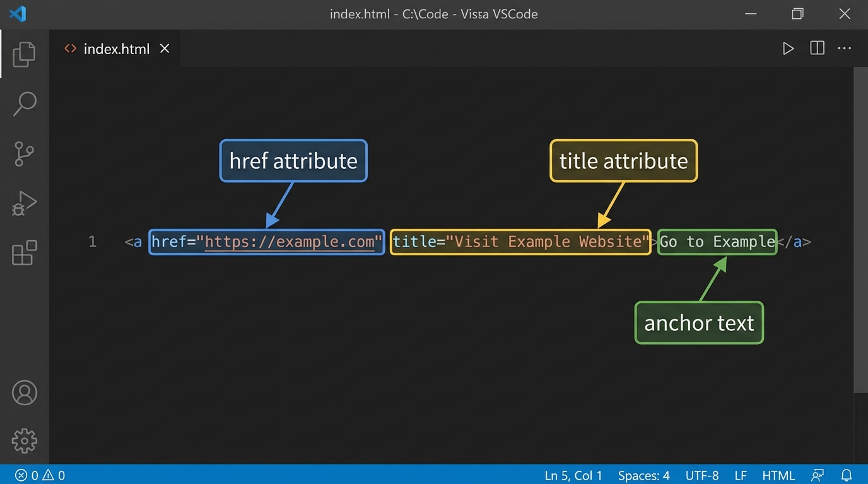The width and height of the screenshot is (868, 484).
Task: Open the More Actions menu
Action: [844, 48]
